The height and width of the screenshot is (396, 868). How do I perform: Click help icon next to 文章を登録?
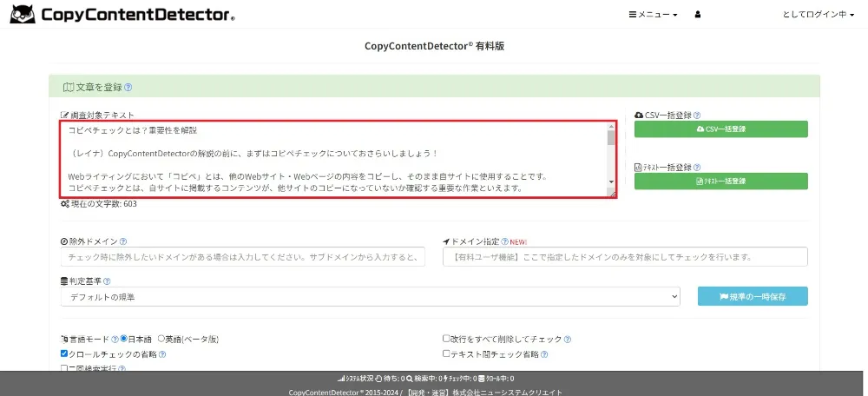(128, 88)
